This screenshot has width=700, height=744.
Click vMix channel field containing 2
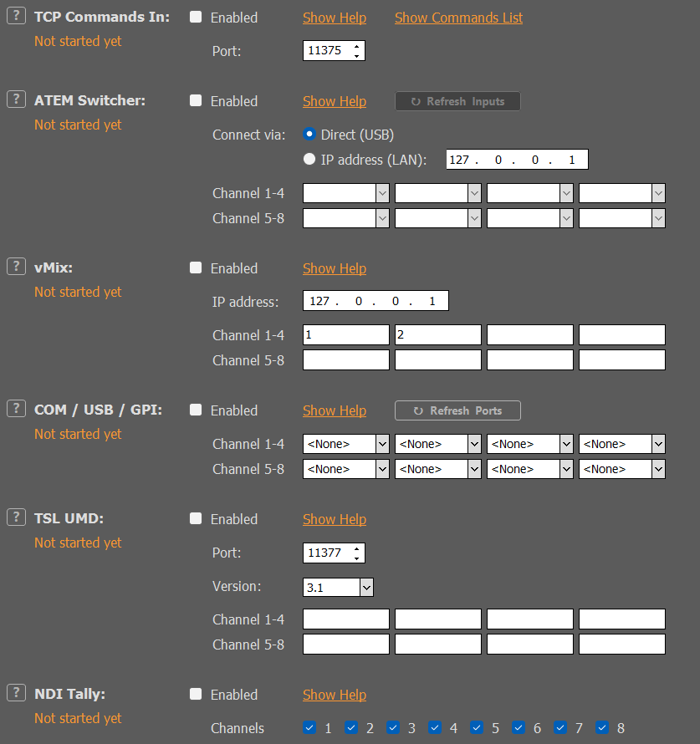(438, 335)
